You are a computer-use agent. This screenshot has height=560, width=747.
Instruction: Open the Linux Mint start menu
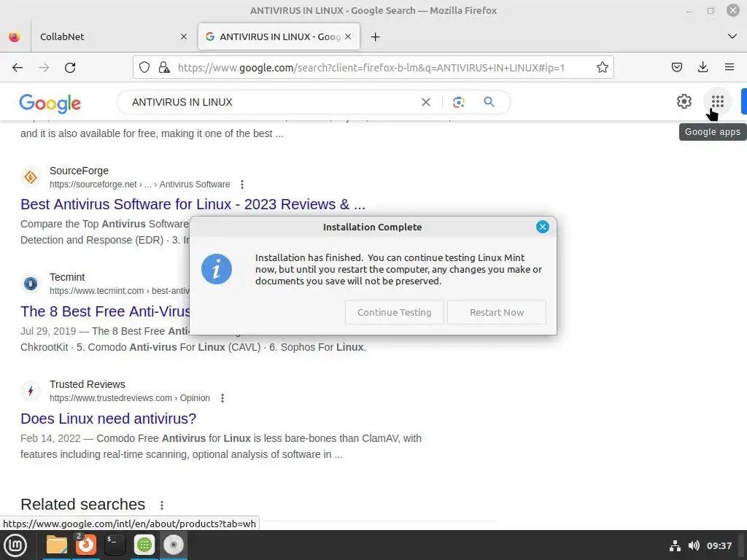(x=15, y=545)
